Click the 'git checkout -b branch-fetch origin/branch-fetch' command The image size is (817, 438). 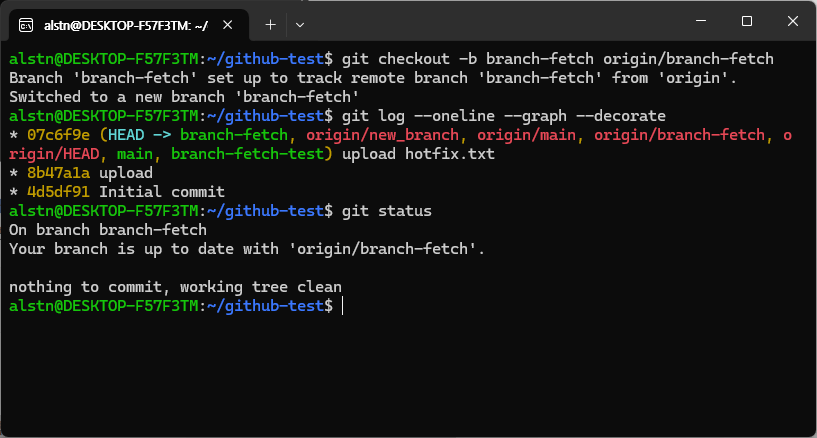click(558, 59)
